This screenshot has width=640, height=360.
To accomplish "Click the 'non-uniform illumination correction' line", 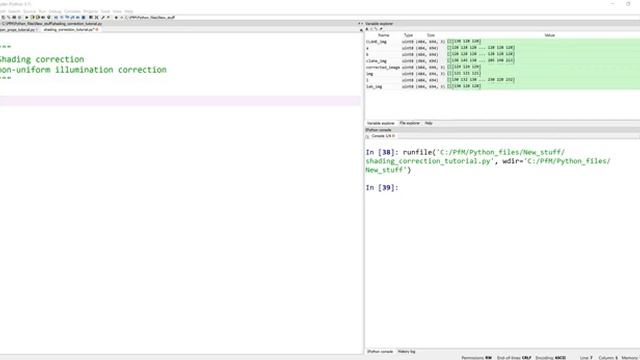I will click(82, 70).
